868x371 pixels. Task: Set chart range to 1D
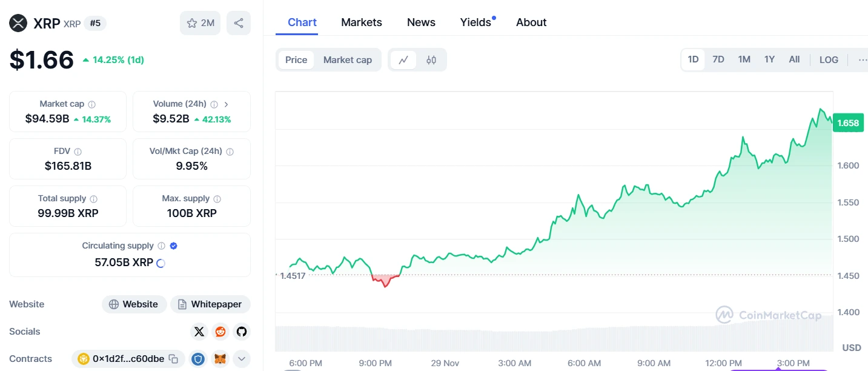[x=693, y=59]
